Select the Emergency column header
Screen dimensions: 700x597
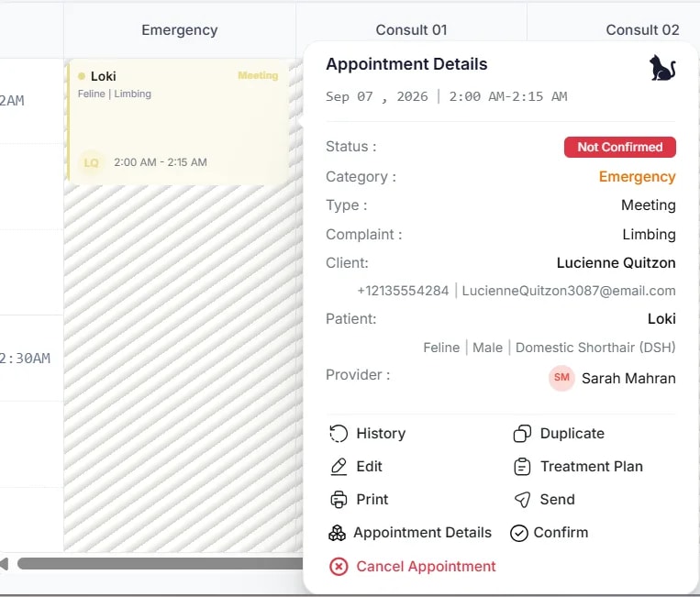point(180,30)
